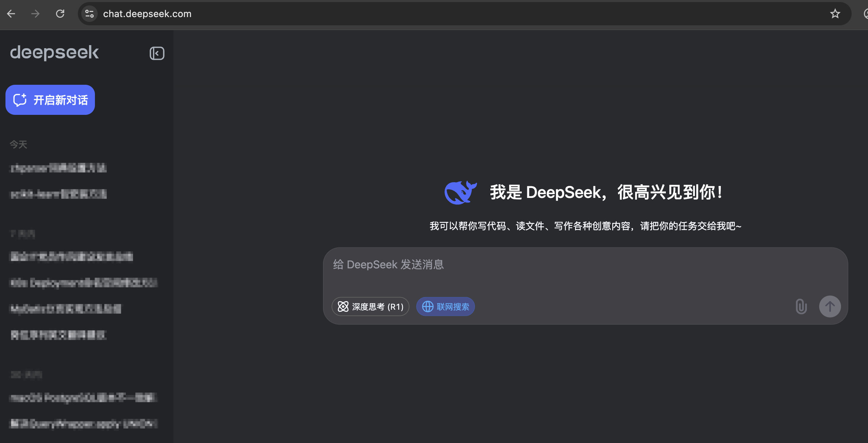The image size is (868, 443).
Task: Attach a file with the paperclip icon
Action: click(801, 307)
